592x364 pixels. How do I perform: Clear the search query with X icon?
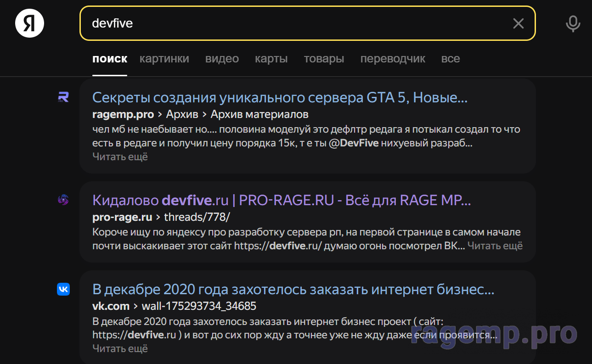[x=518, y=23]
